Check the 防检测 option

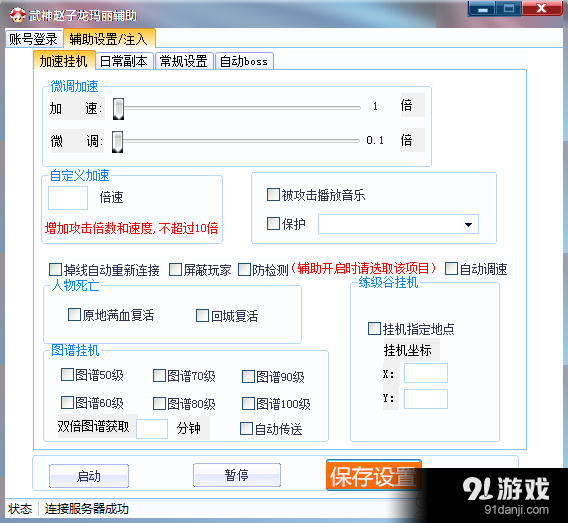[x=244, y=269]
